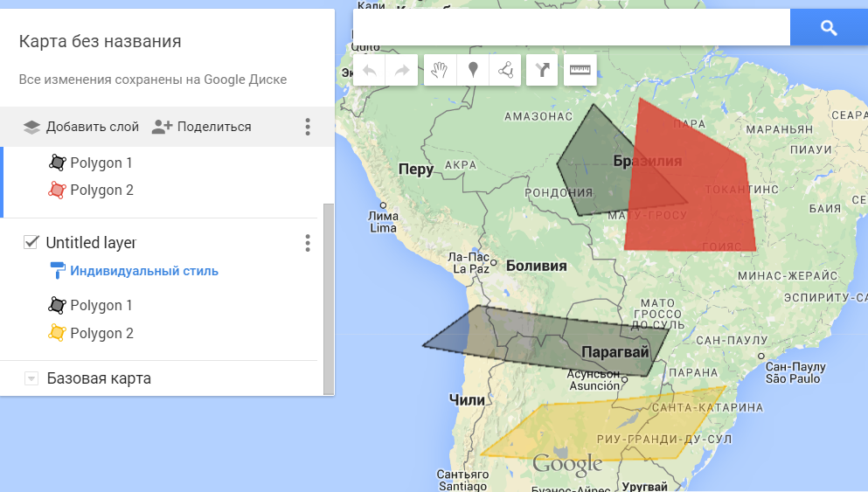Click the БАИЯ state label
868x492 pixels.
(825, 209)
